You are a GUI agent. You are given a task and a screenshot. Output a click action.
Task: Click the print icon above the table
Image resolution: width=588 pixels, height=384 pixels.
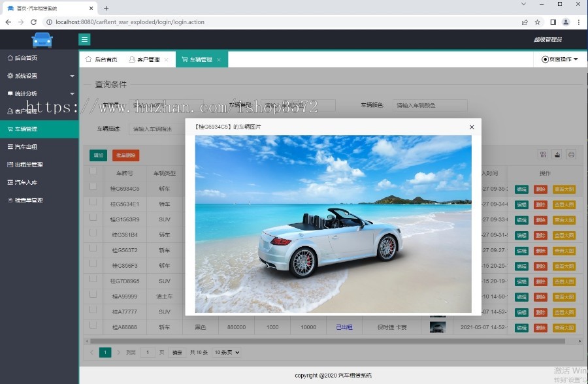571,155
